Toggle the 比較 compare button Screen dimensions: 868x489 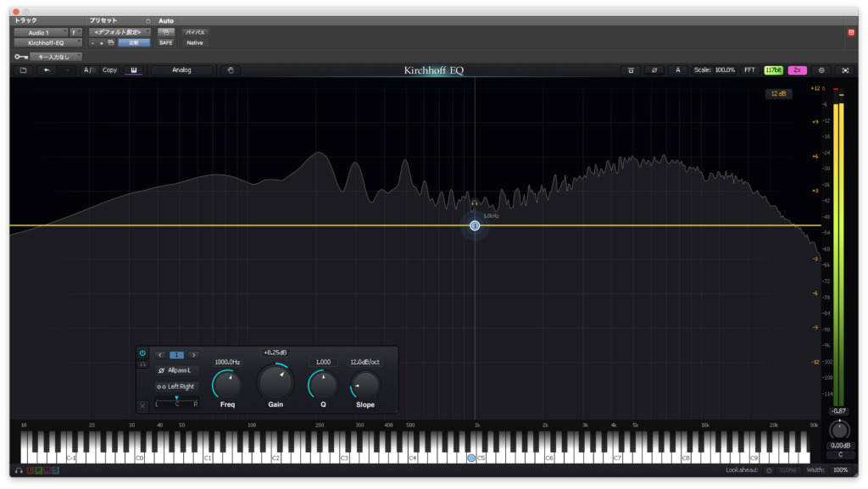[133, 42]
